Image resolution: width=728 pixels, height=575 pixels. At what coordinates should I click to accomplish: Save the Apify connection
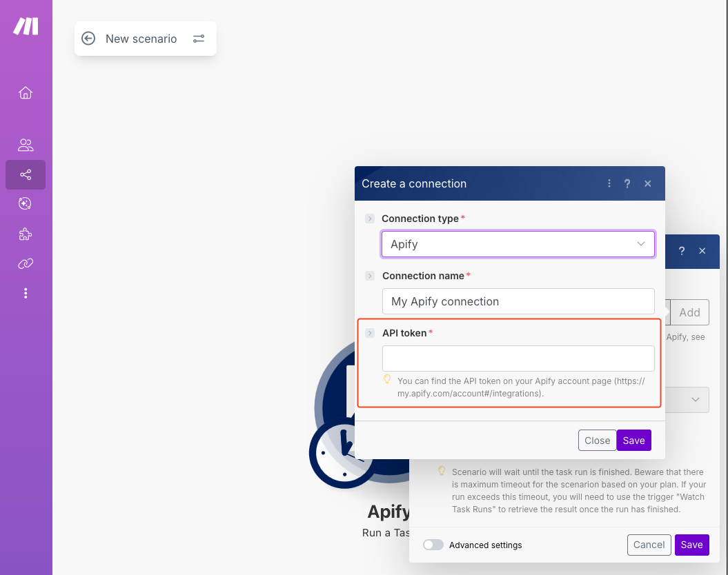tap(633, 440)
